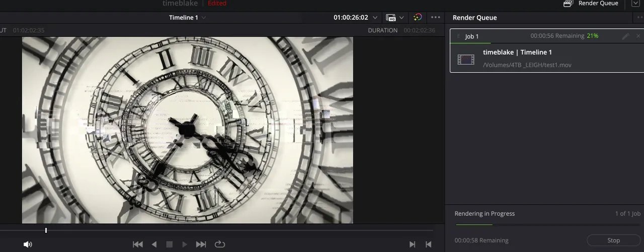Screen dimensions: 644x252
Task: Play in reverse with the left arrow
Action: [154, 244]
